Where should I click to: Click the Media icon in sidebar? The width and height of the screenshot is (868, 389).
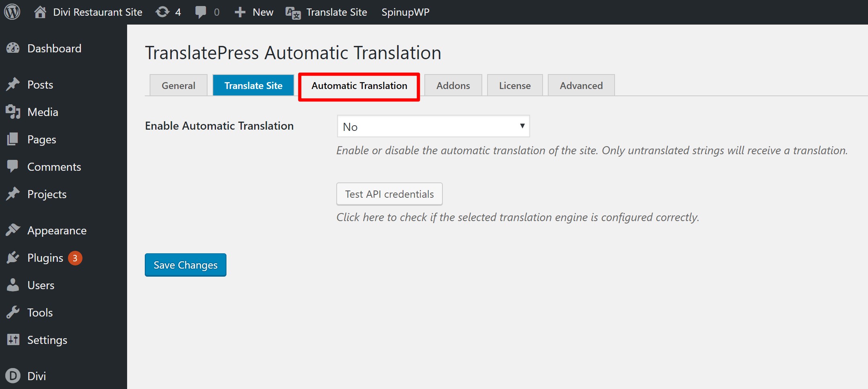[x=13, y=112]
